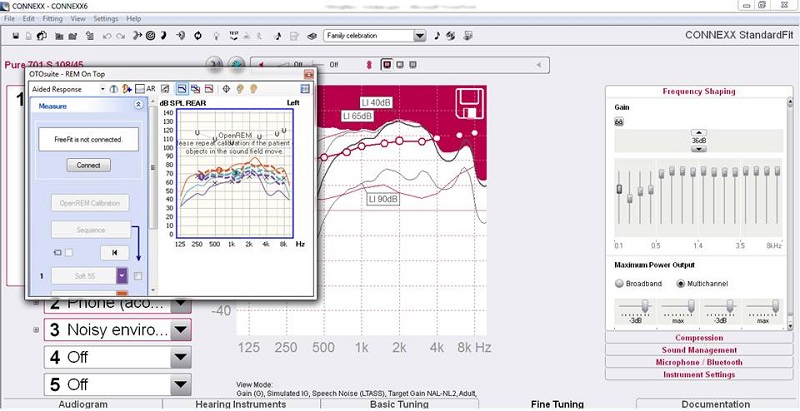Click the overlapping curves view icon in OTOsuite

coord(195,89)
